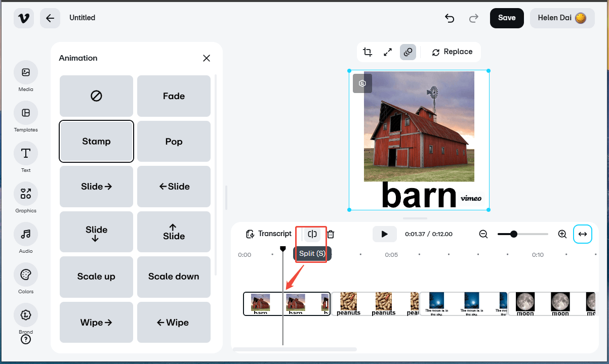Select the None animation option
Image resolution: width=609 pixels, height=364 pixels.
coord(96,96)
